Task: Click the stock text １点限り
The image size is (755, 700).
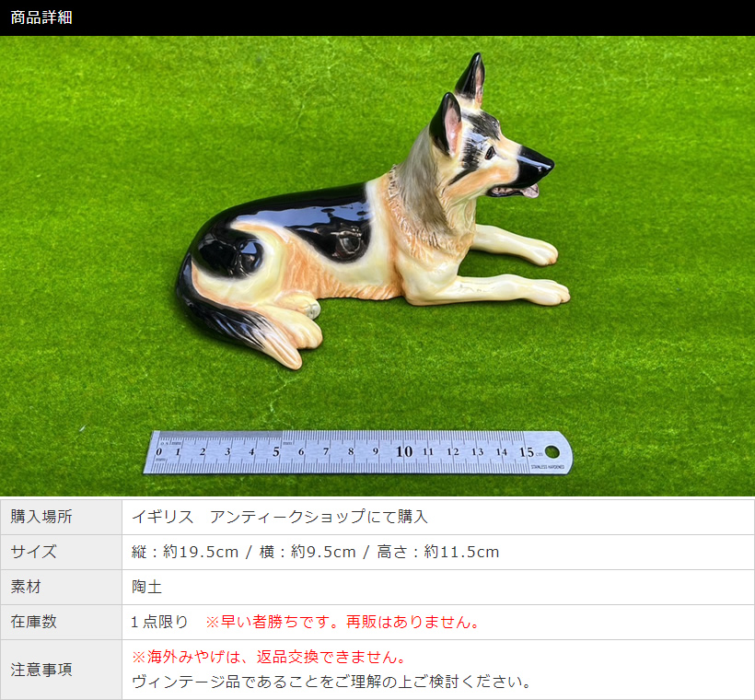Action: pos(159,622)
